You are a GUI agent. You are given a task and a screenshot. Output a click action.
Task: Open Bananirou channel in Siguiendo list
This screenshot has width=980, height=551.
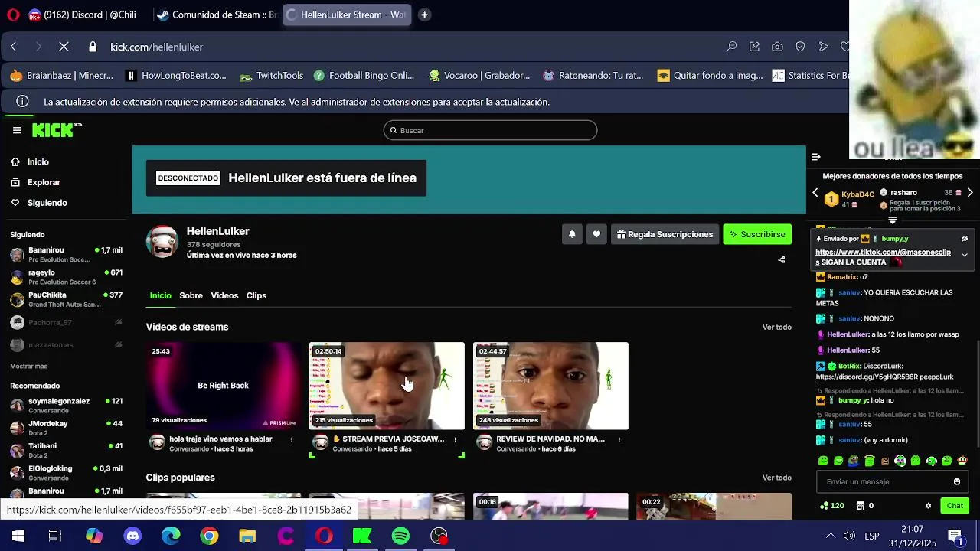click(66, 255)
